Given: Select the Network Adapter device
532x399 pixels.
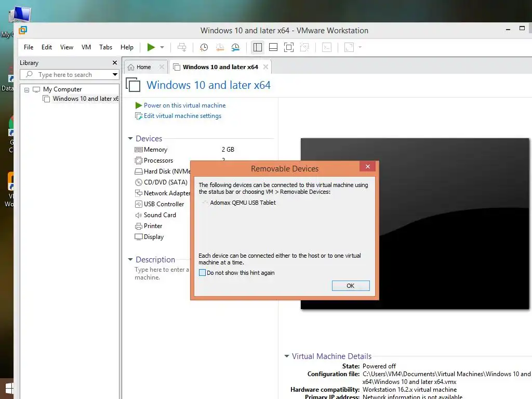Looking at the screenshot, I should (163, 193).
